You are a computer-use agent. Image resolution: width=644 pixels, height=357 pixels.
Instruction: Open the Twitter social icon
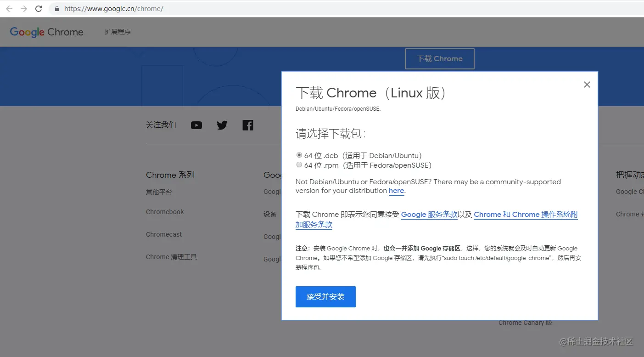pos(222,125)
